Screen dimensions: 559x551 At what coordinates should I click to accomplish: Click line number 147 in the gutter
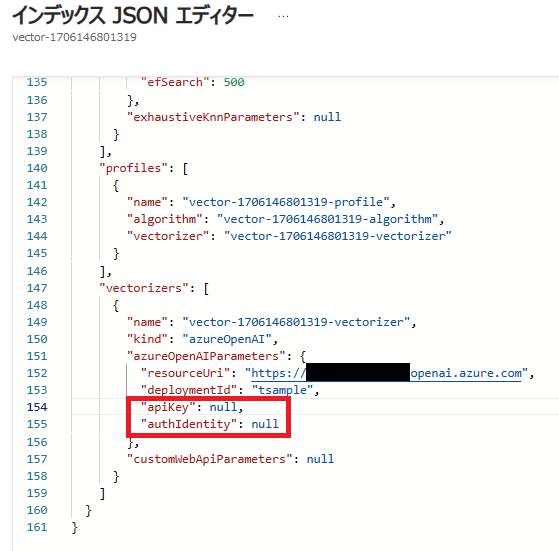click(37, 288)
